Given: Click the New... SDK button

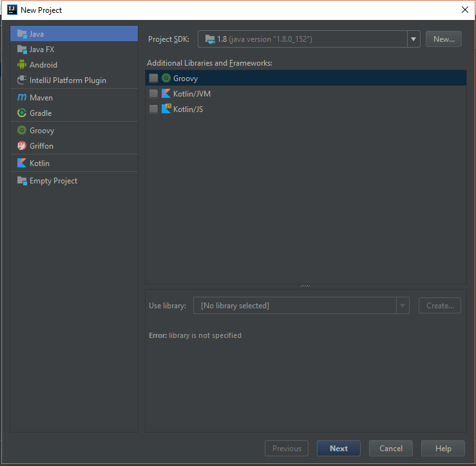Looking at the screenshot, I should 444,39.
